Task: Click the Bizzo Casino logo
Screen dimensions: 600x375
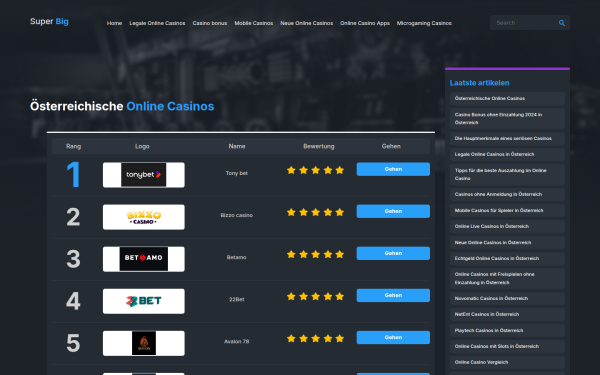Action: coord(143,217)
